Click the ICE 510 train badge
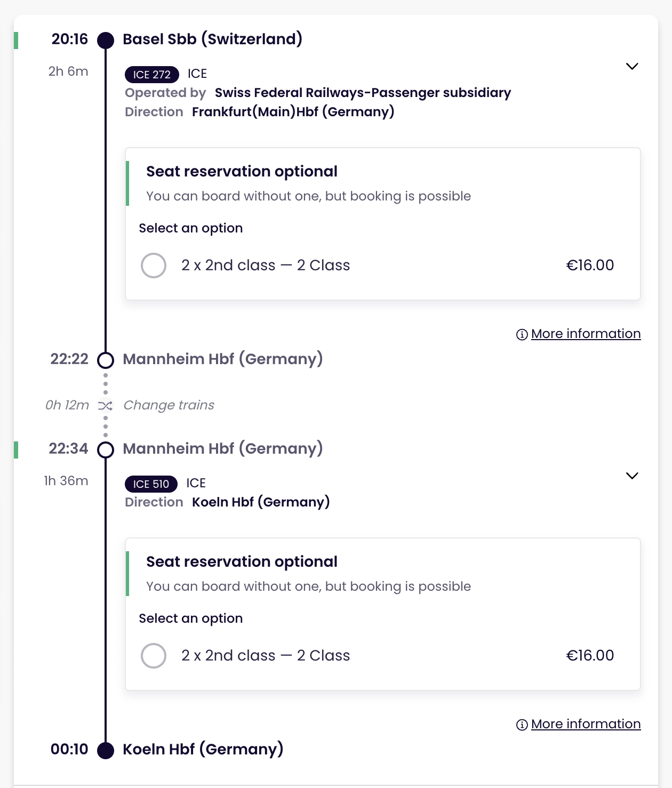The height and width of the screenshot is (788, 672). point(151,484)
